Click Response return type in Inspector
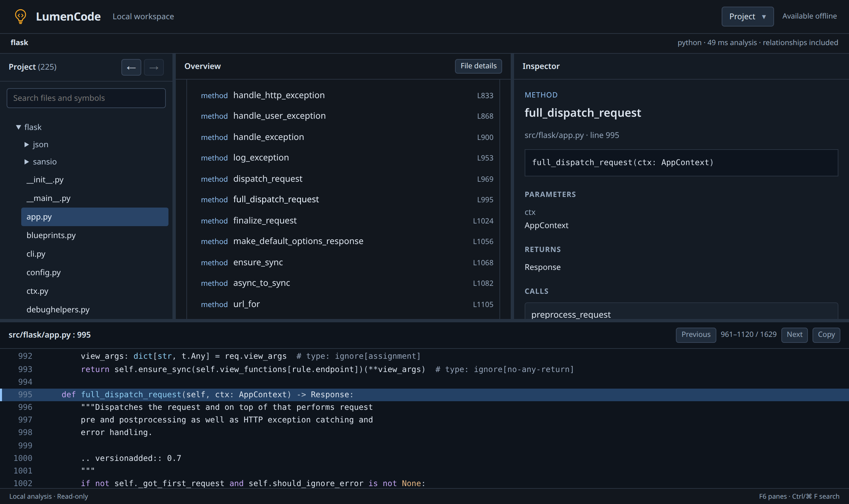The image size is (849, 504). [x=542, y=267]
